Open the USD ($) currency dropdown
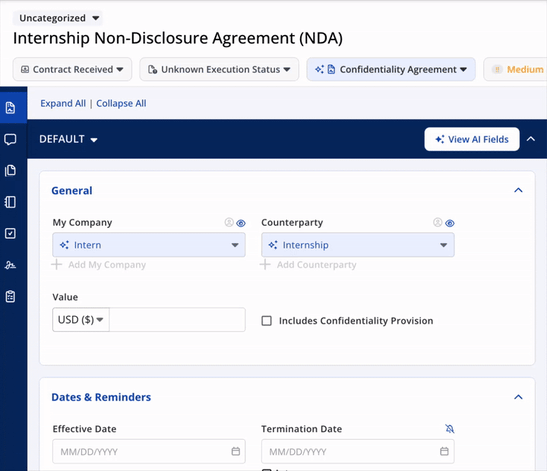The height and width of the screenshot is (471, 547). pos(81,320)
